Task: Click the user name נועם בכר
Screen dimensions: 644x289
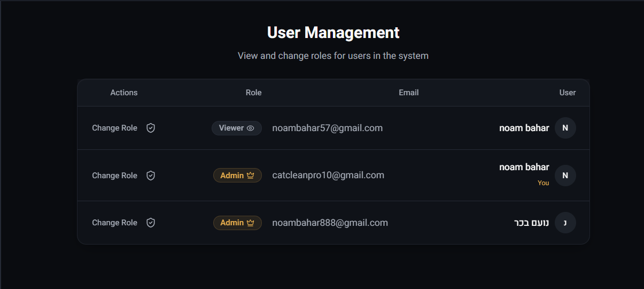Action: click(x=531, y=223)
